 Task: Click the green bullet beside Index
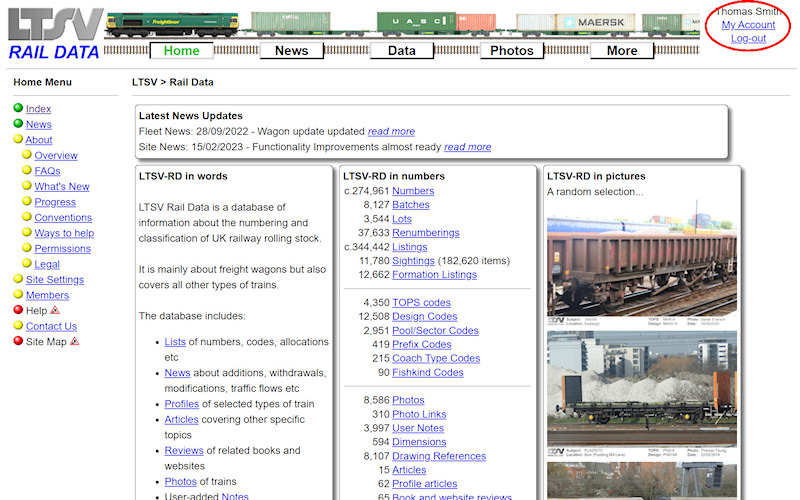pos(18,109)
